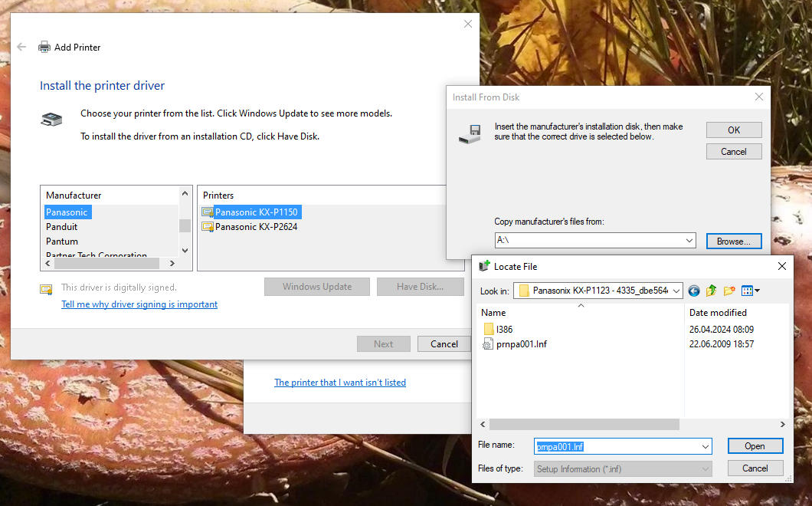Screen dimensions: 812x506
Task: Click Cancel in Add Printer wizard
Action: pyautogui.click(x=444, y=343)
